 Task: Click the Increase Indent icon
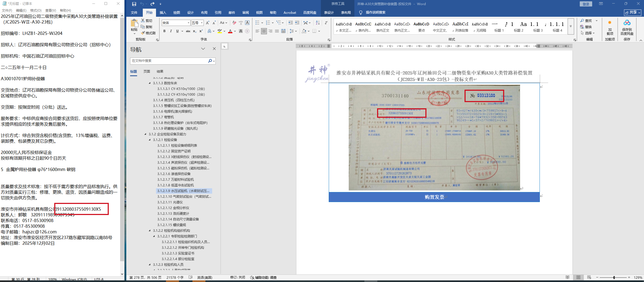pyautogui.click(x=297, y=23)
